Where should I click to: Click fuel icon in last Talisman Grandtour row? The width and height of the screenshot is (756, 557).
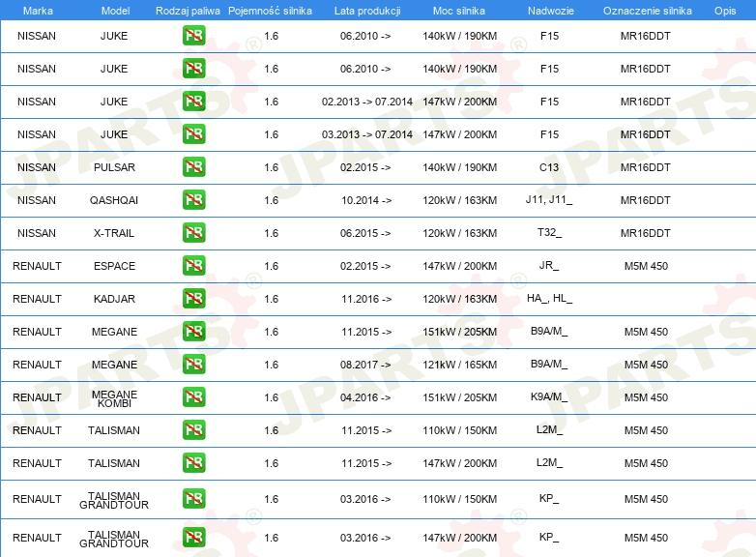(193, 538)
